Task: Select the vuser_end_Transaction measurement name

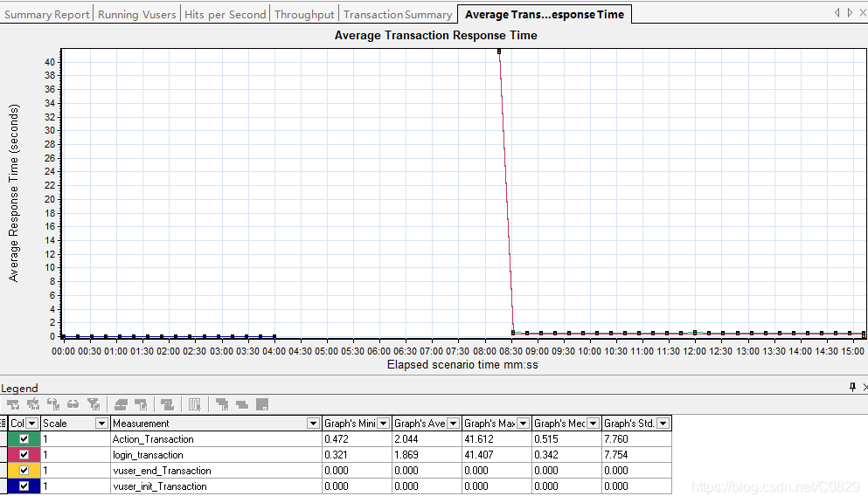Action: [162, 471]
